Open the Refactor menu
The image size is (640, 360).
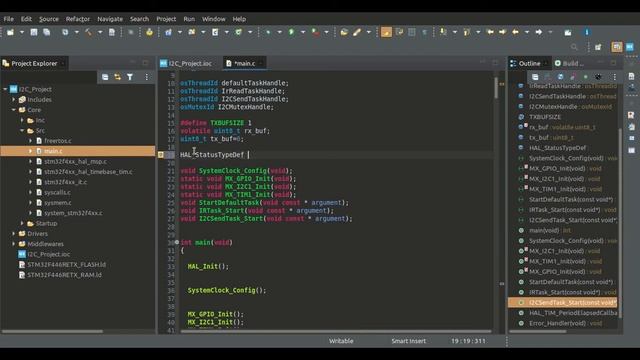coord(78,19)
